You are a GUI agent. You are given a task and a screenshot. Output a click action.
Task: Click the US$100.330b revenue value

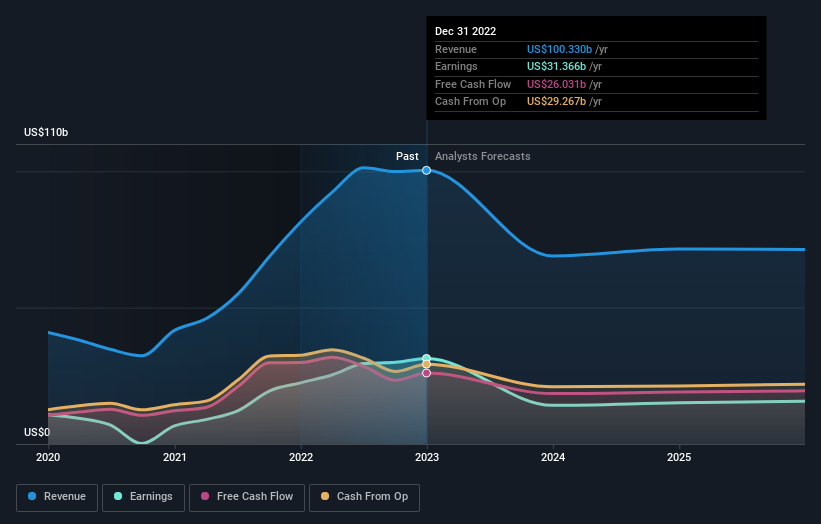pyautogui.click(x=559, y=49)
